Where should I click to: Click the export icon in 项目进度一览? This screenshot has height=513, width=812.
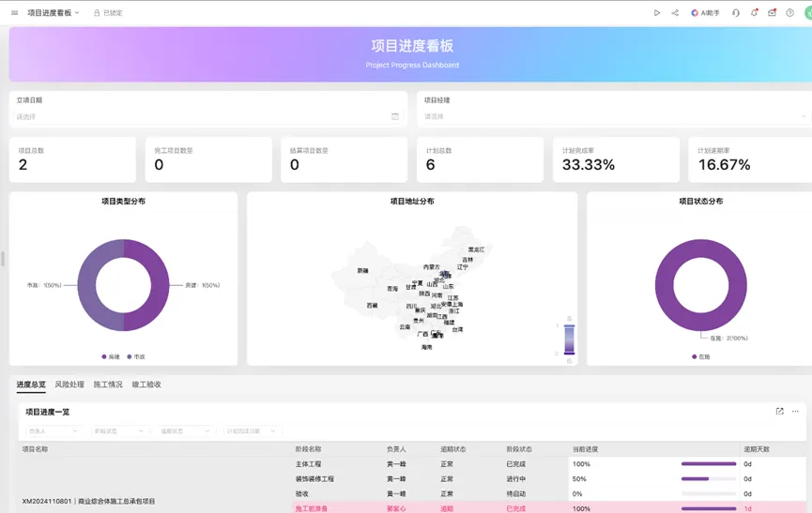coord(779,411)
